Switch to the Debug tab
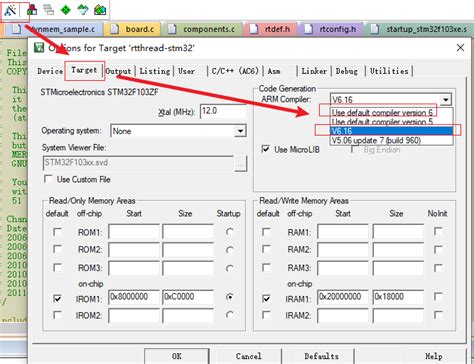Image resolution: width=474 pixels, height=364 pixels. point(347,71)
